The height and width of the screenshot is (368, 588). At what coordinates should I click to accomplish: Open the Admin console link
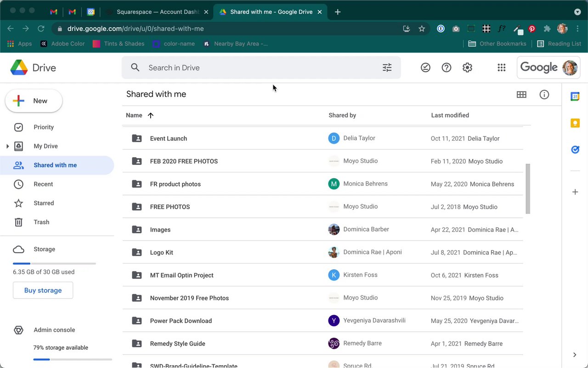54,330
